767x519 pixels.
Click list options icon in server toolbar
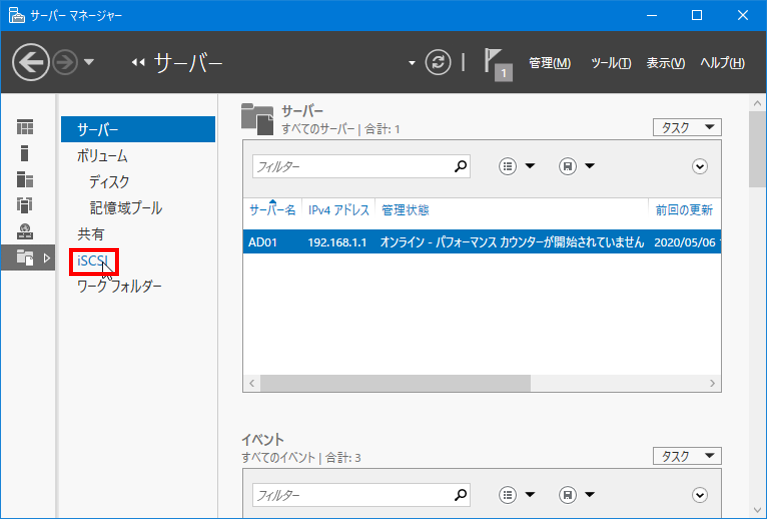(x=508, y=166)
